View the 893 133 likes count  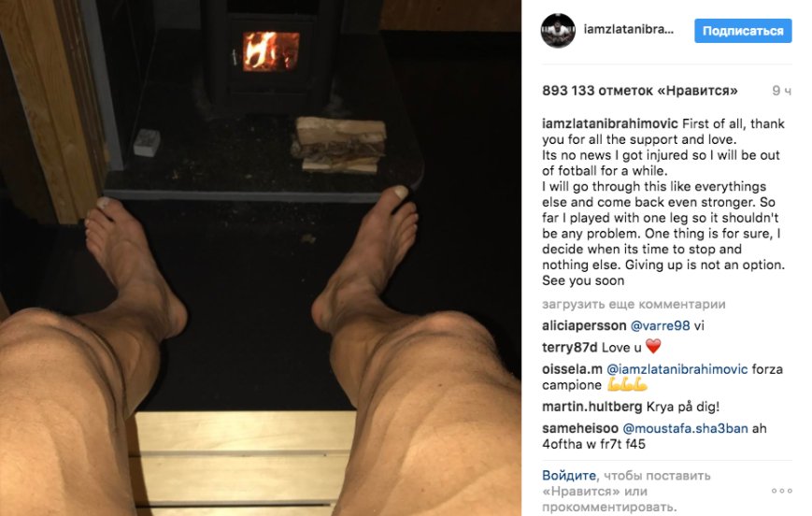tap(639, 91)
